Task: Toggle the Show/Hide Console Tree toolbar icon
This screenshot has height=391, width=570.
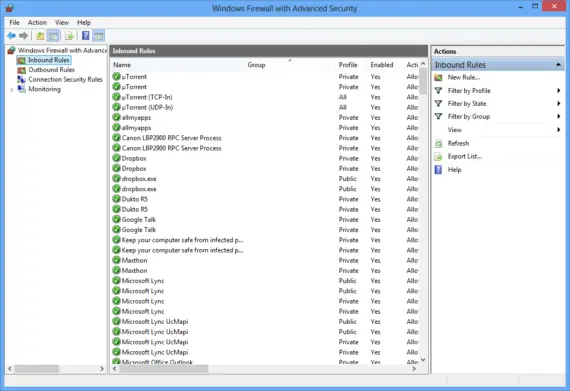Action: point(53,36)
